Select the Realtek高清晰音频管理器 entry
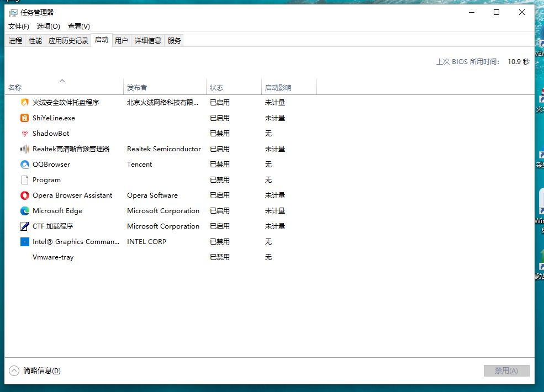The width and height of the screenshot is (544, 392). tap(71, 149)
